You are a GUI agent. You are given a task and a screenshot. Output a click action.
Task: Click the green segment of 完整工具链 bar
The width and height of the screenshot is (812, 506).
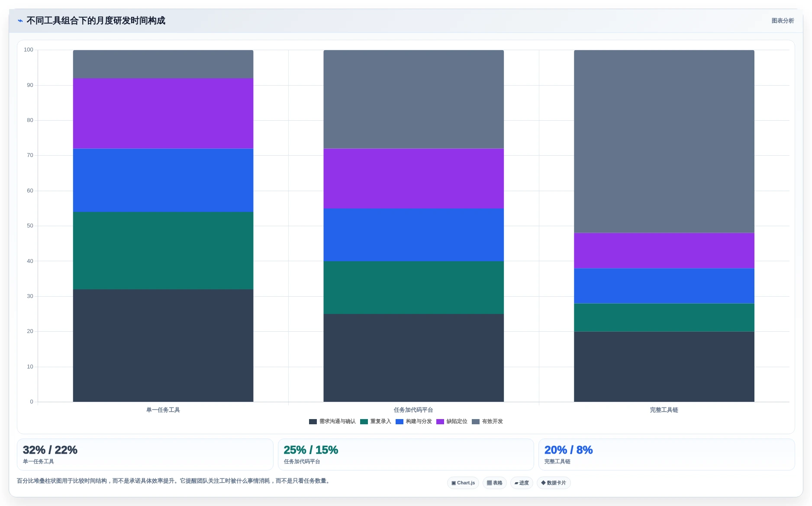coord(664,317)
